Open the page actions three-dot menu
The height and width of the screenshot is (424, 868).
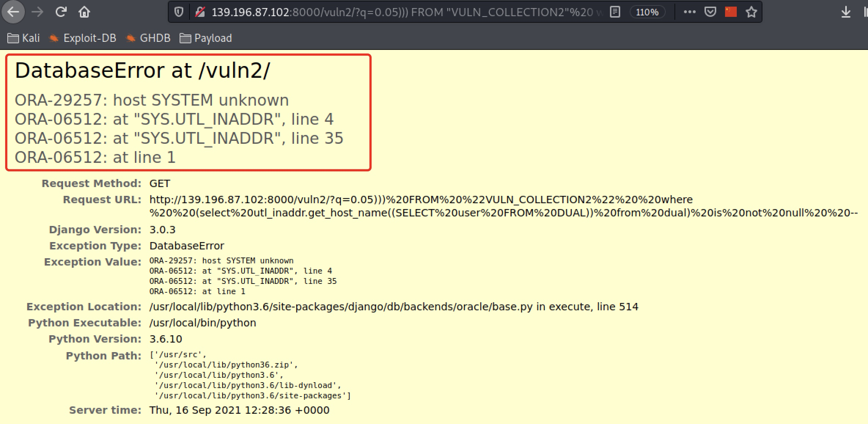click(x=689, y=12)
